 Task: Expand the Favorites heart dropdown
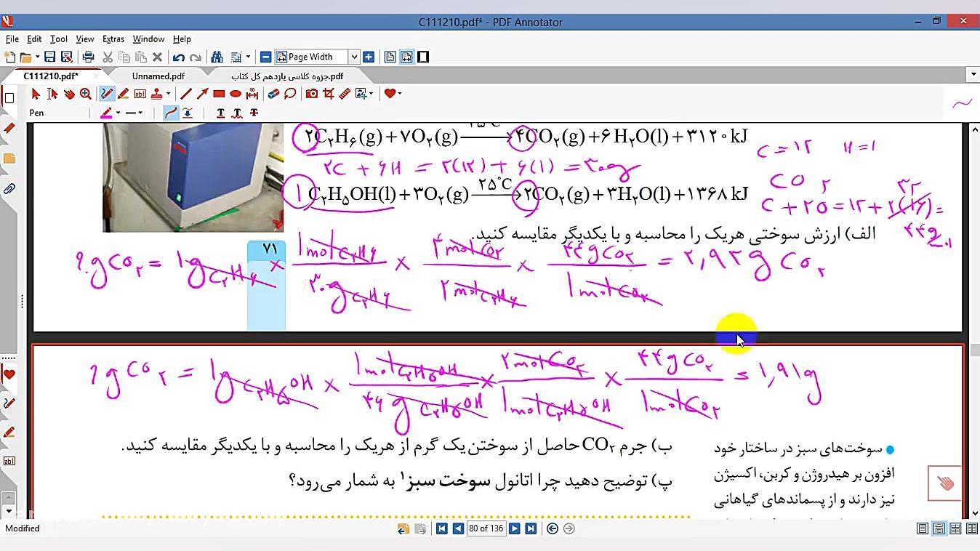(x=399, y=94)
